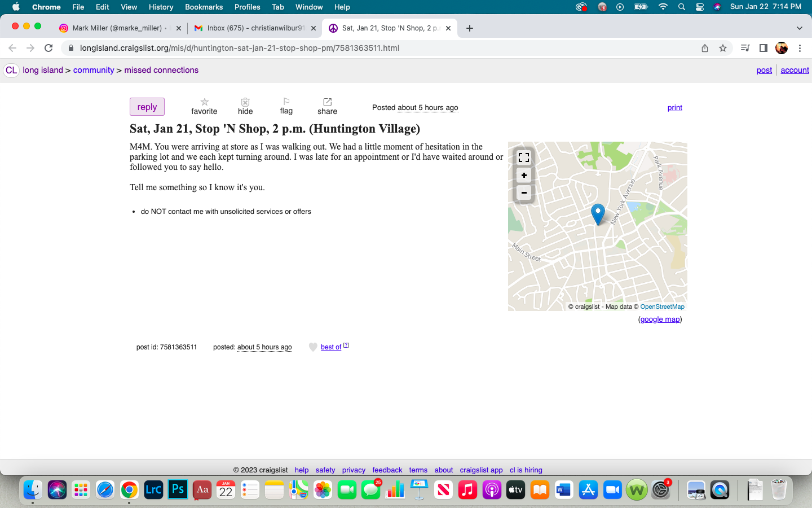This screenshot has width=812, height=508.
Task: Close the Gmail Inbox tab
Action: point(314,28)
